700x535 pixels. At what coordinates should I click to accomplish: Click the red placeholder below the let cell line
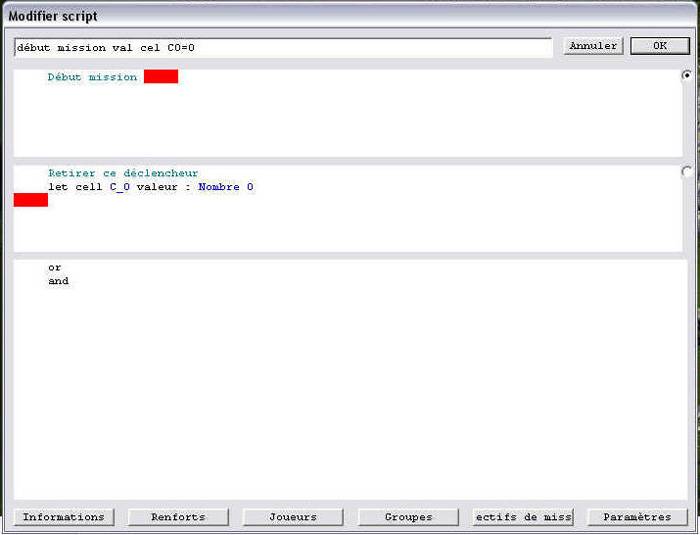point(30,200)
